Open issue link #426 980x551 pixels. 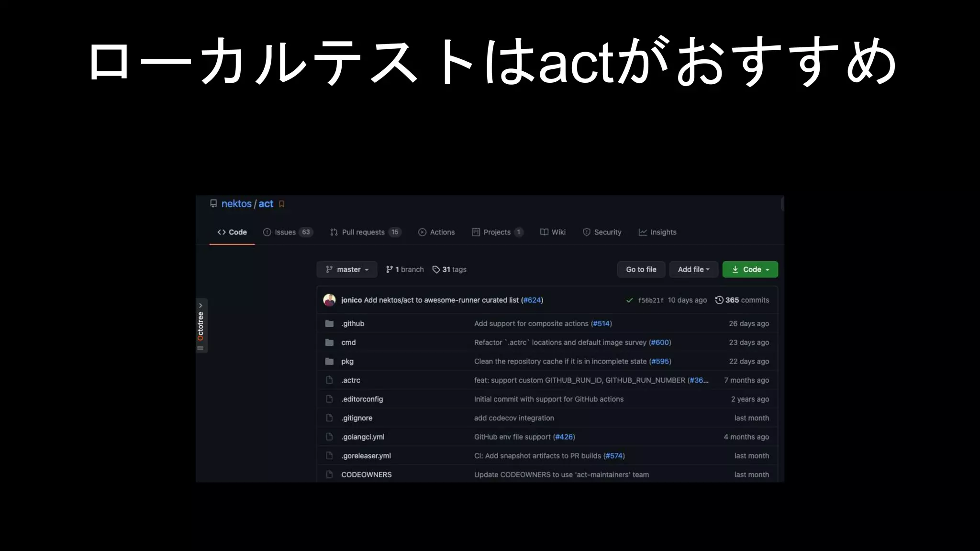[x=564, y=437]
